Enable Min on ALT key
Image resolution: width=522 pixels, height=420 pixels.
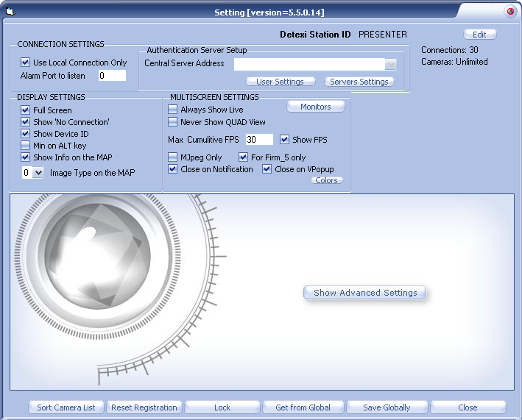[25, 146]
